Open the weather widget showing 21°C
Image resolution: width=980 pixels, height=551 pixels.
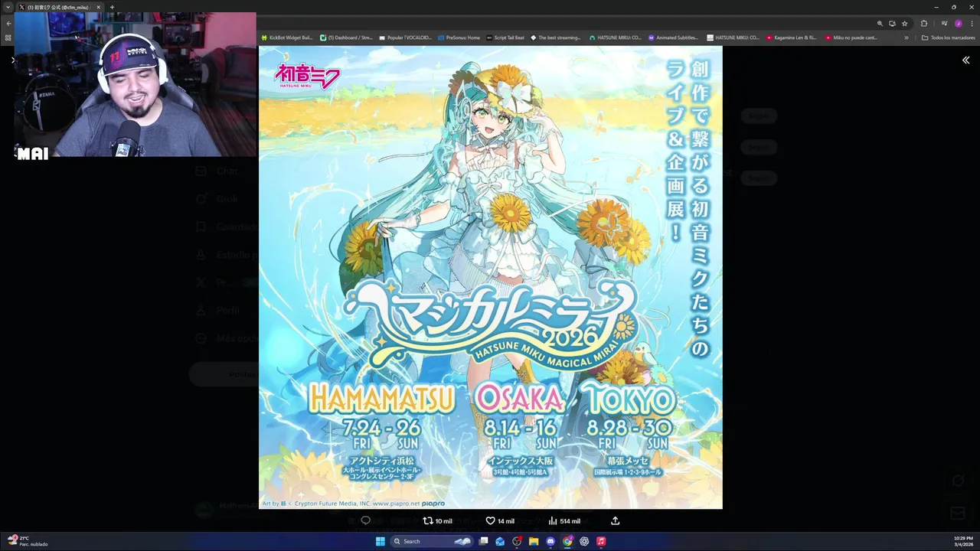pos(28,541)
